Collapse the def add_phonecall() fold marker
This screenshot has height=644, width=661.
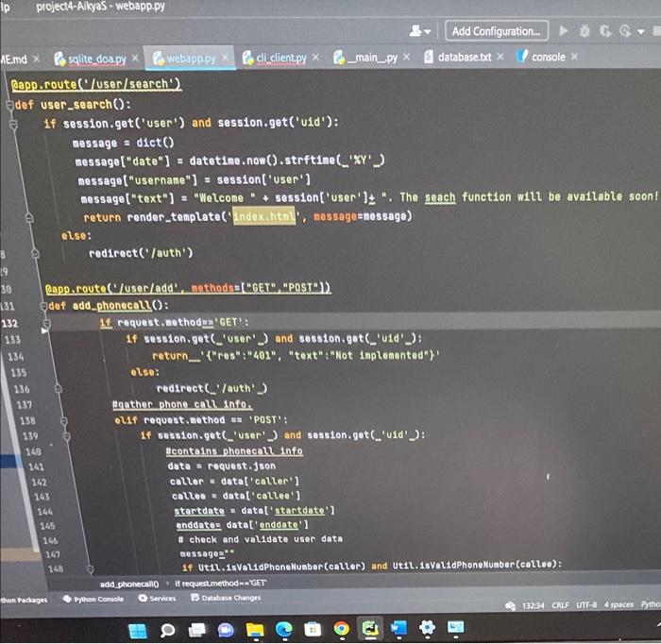point(43,306)
